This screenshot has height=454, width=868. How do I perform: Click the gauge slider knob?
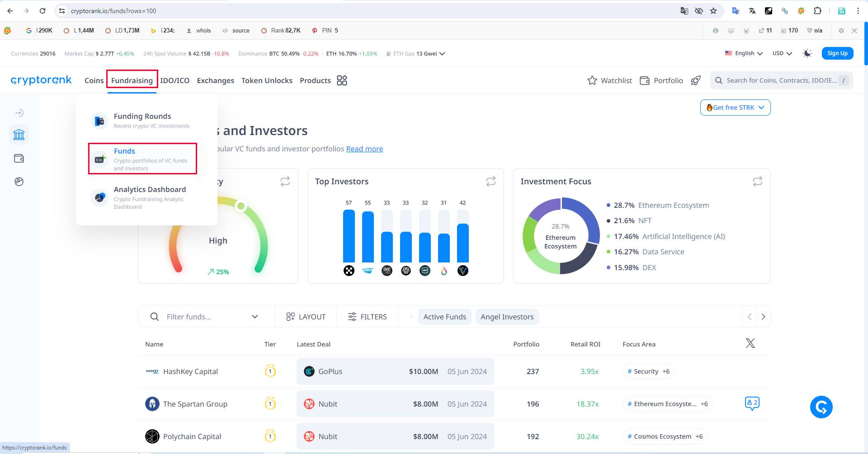click(x=241, y=206)
